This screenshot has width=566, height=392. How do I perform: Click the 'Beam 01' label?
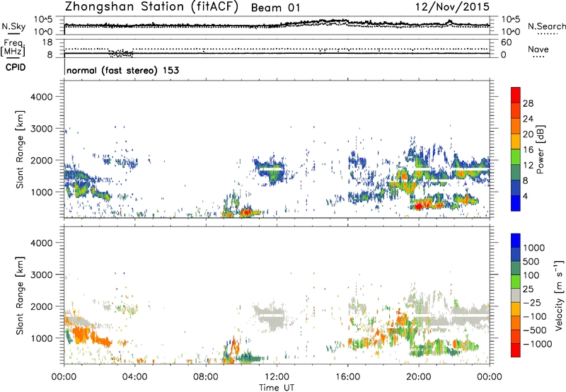[x=275, y=8]
